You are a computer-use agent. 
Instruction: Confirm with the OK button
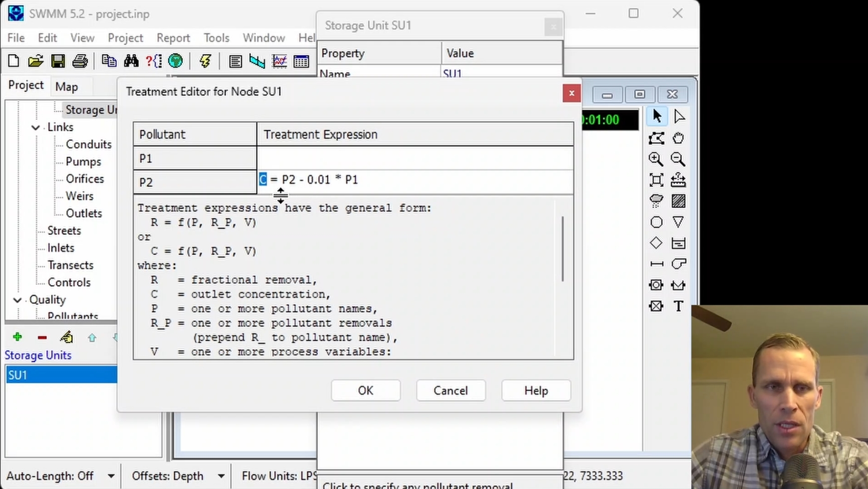coord(365,390)
